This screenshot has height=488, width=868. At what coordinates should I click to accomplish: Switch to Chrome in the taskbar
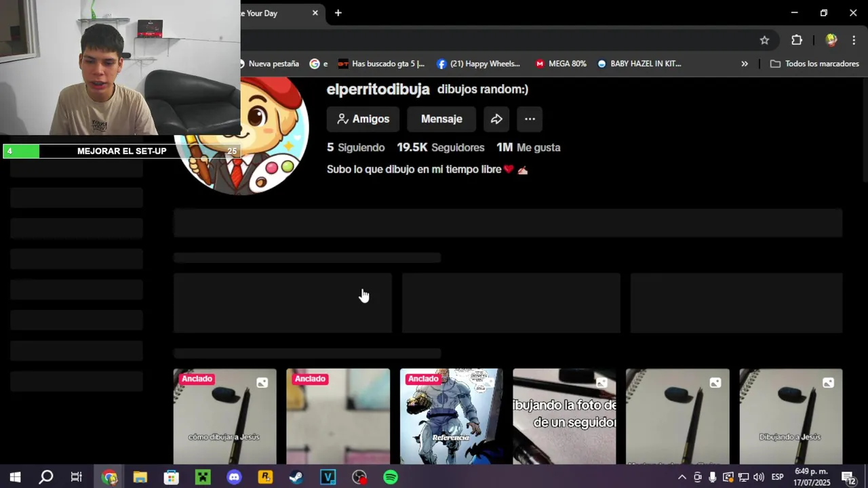pos(109,477)
